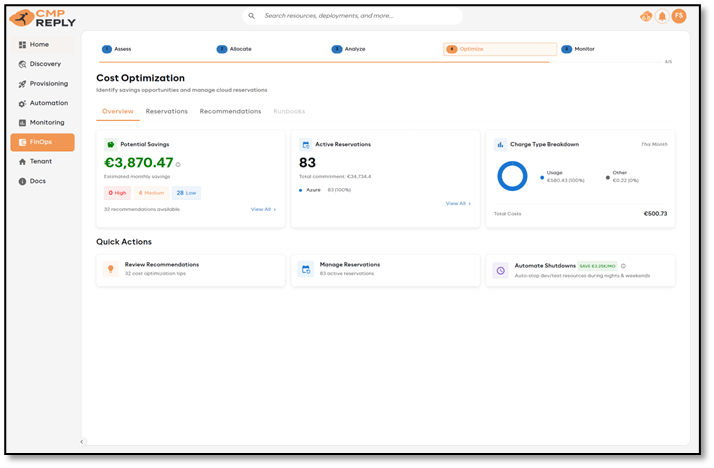Click the CMP Reply logo

tap(42, 17)
